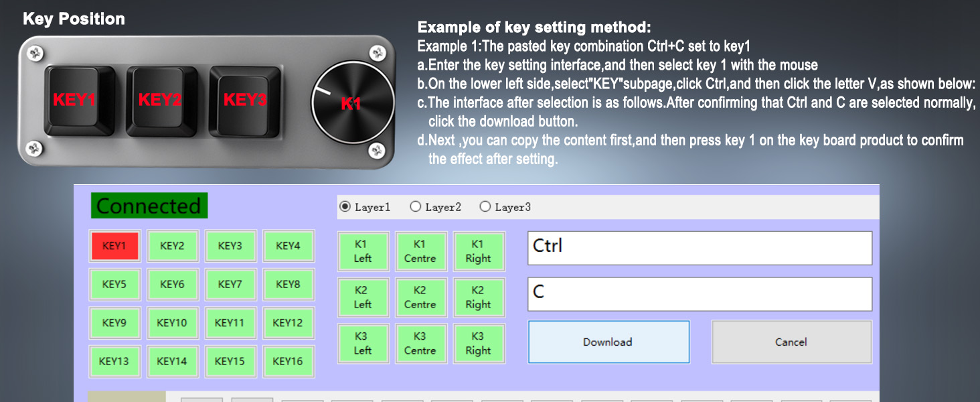Screen dimensions: 980x402
Task: Choose the K2 Left knob action
Action: pyautogui.click(x=363, y=297)
